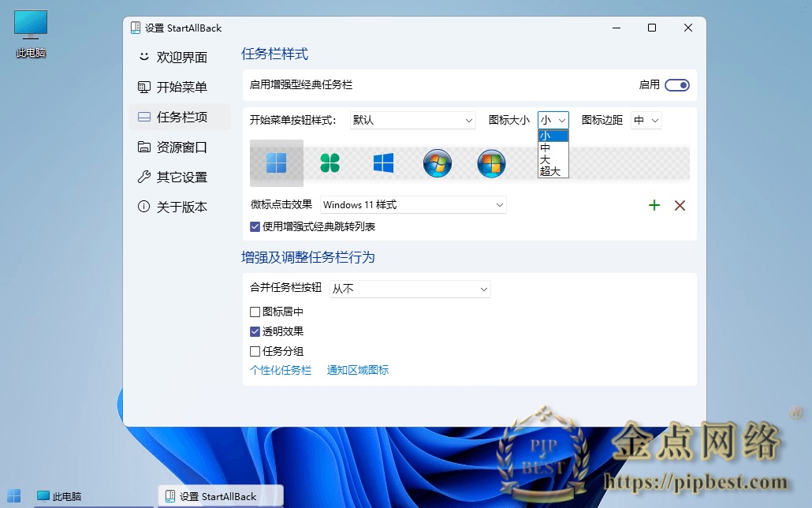This screenshot has width=812, height=508.
Task: Select the Windows 11 start button style icon
Action: [x=276, y=163]
